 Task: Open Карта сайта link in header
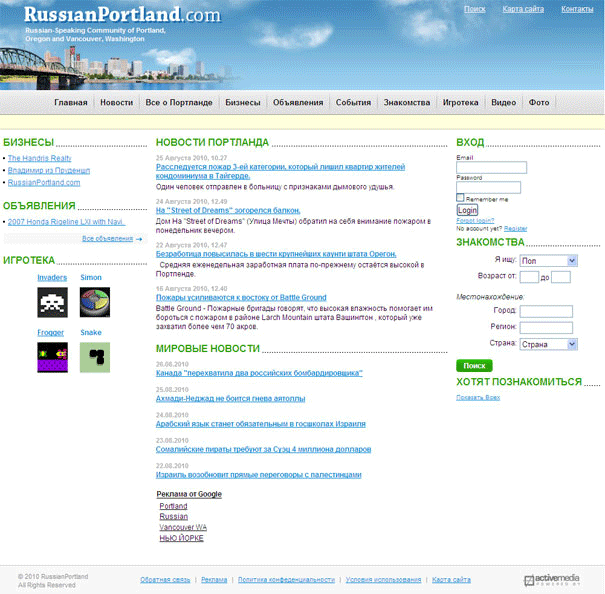click(523, 9)
